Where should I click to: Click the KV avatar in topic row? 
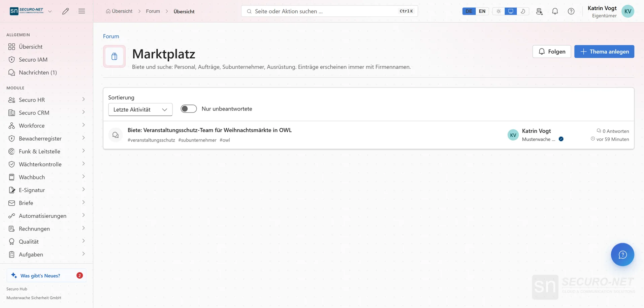coord(513,135)
